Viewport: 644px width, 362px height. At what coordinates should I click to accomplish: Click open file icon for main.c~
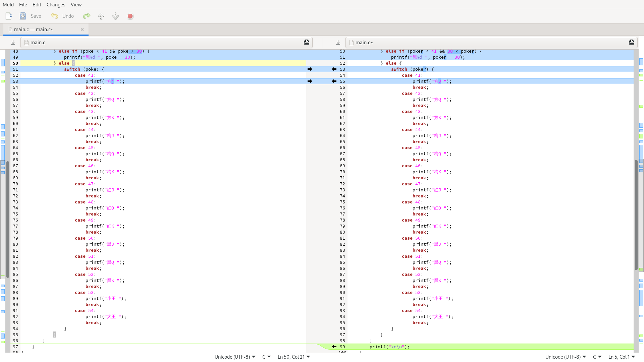(632, 42)
